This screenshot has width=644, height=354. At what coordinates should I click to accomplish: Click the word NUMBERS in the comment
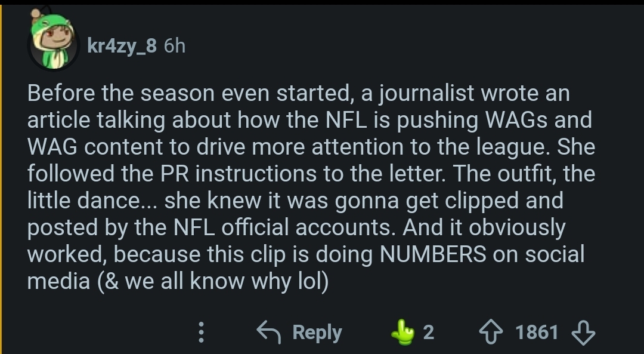pos(433,254)
